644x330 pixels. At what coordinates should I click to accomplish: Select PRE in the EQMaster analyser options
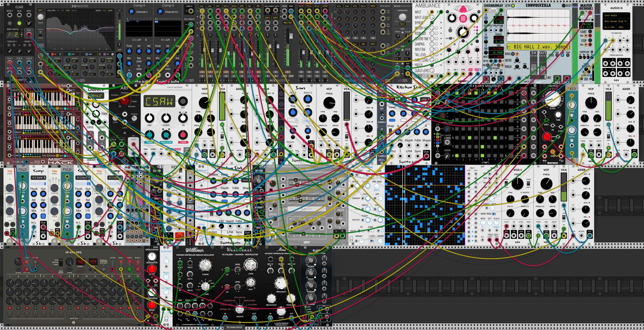pyautogui.click(x=63, y=11)
